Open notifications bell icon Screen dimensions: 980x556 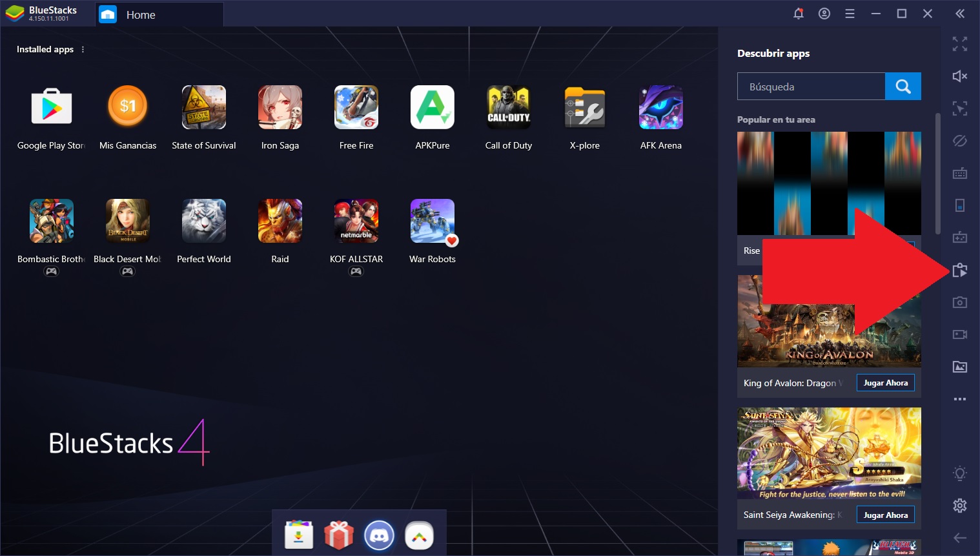[799, 14]
